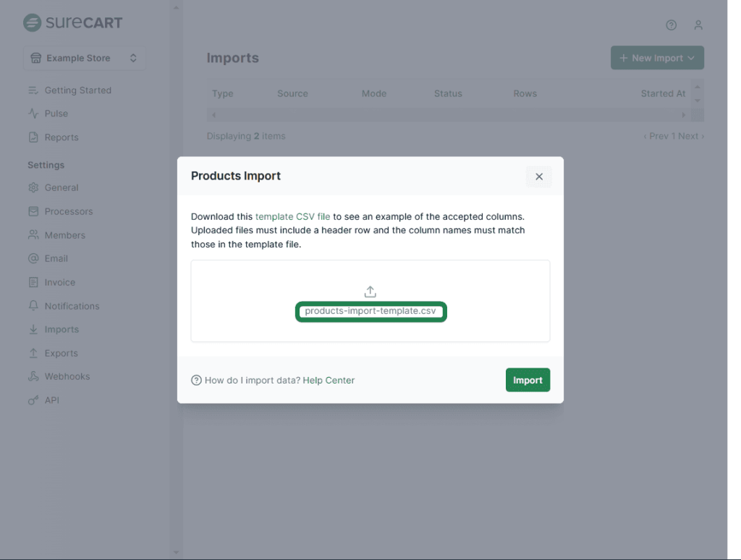Expand the Example Store switcher
Screen dimensions: 741x560
click(85, 58)
